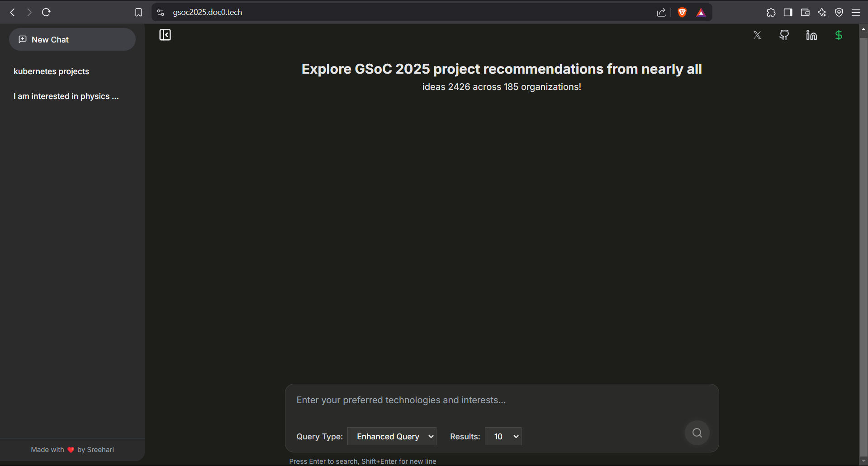Open browser extensions puzzle icon
Viewport: 868px width, 466px height.
(x=771, y=12)
